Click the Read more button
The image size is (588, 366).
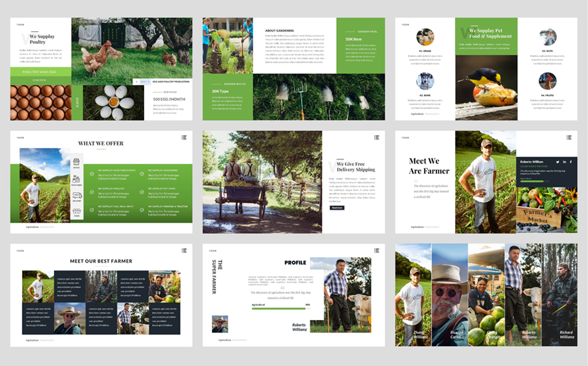click(x=337, y=208)
